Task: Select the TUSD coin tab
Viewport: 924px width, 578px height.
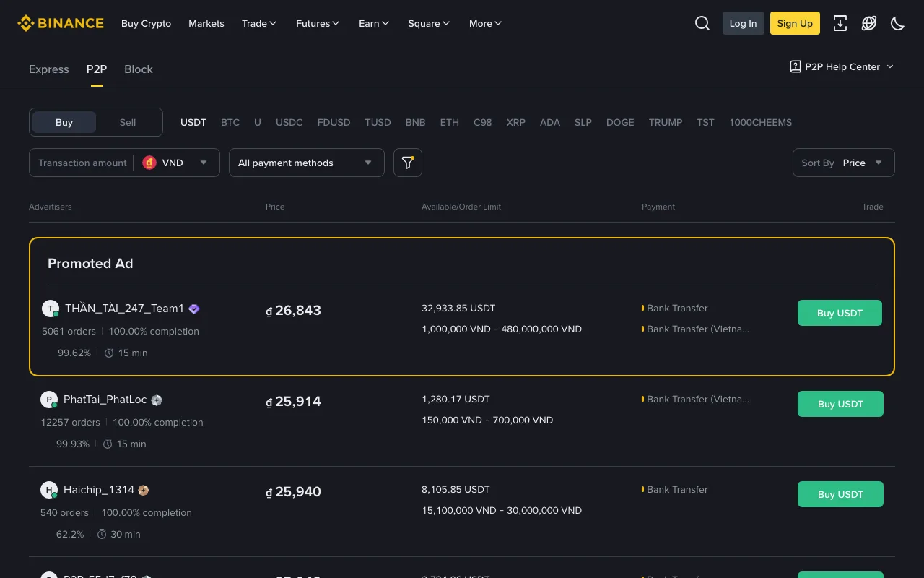Action: coord(378,122)
